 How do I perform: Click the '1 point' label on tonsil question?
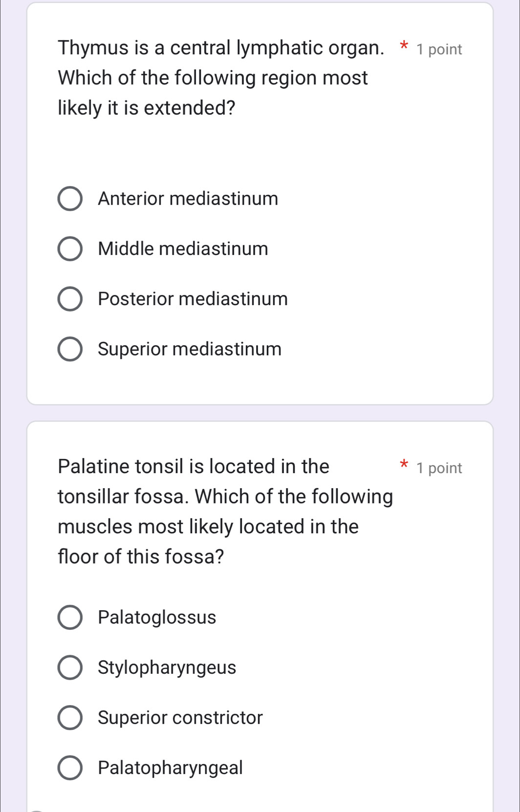click(439, 468)
